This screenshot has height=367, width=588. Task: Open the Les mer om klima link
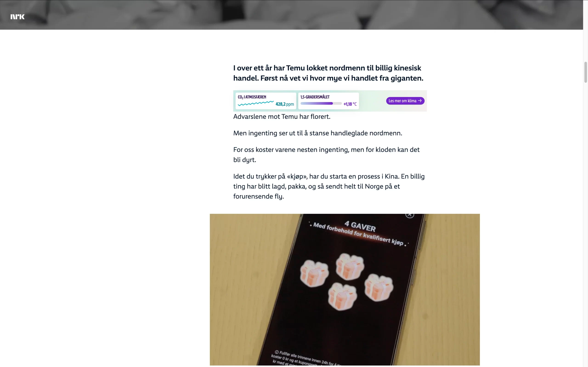pos(405,101)
